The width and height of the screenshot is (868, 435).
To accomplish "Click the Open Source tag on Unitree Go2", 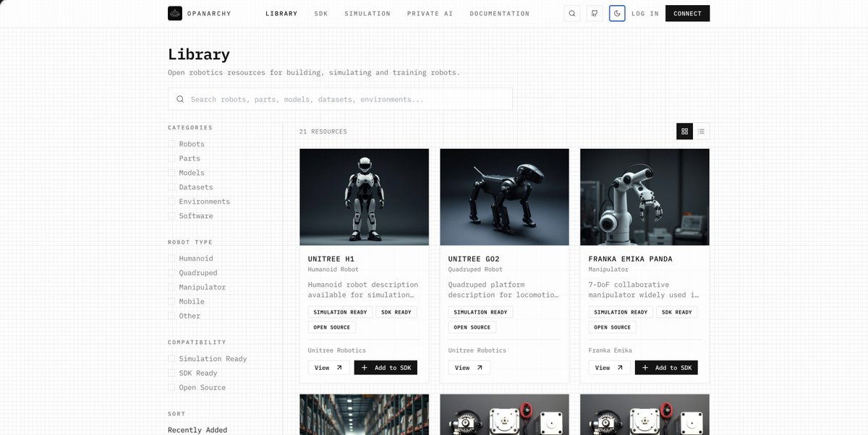I will 473,327.
